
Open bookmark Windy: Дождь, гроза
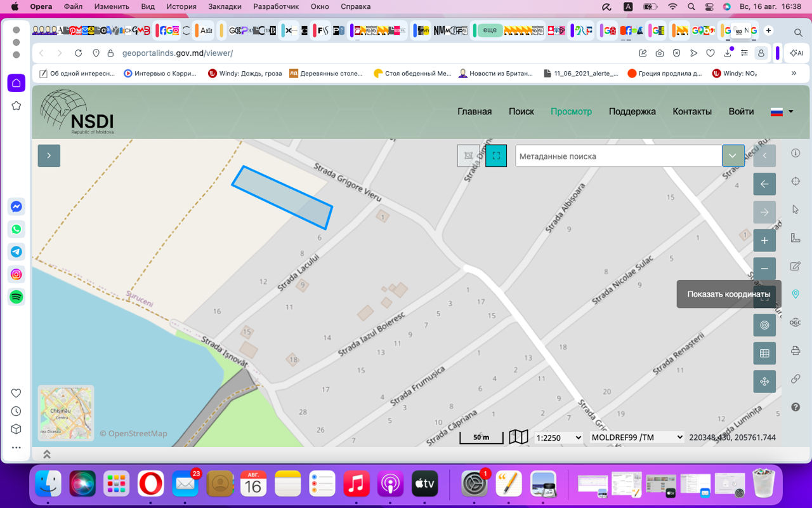coord(245,73)
